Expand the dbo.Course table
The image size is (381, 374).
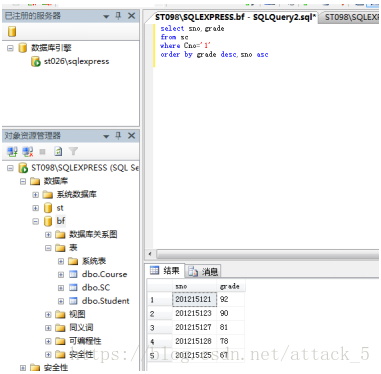coord(61,275)
